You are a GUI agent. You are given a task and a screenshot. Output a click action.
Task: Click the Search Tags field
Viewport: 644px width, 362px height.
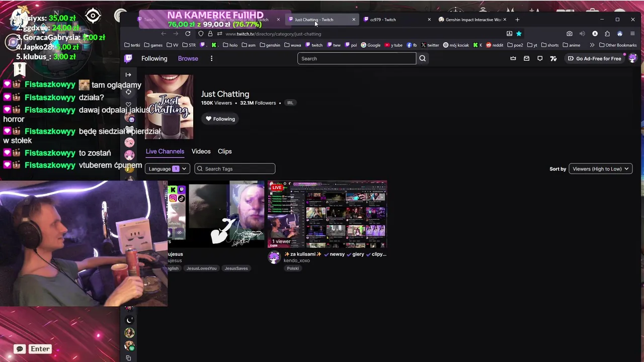(234, 169)
